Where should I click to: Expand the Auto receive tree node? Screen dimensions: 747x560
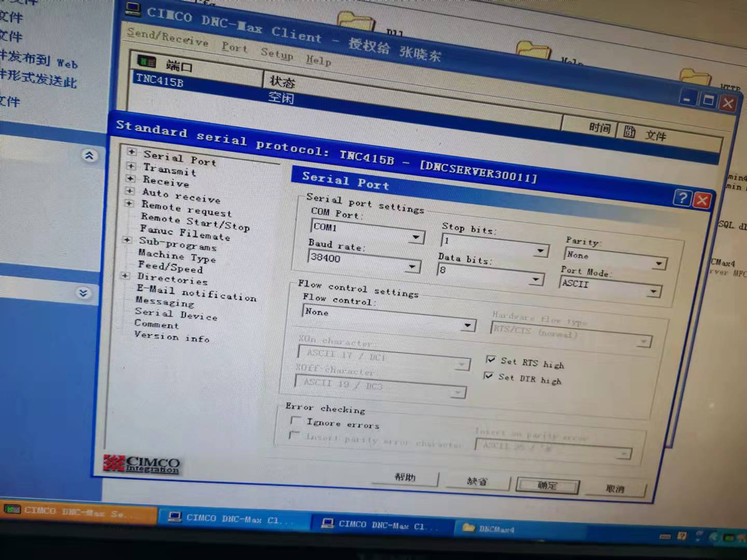(x=130, y=191)
